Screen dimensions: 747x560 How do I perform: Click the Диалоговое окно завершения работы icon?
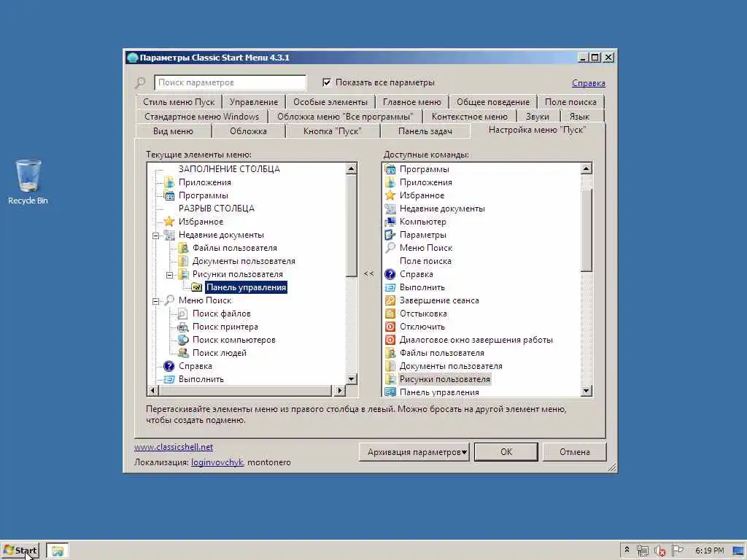(x=390, y=340)
